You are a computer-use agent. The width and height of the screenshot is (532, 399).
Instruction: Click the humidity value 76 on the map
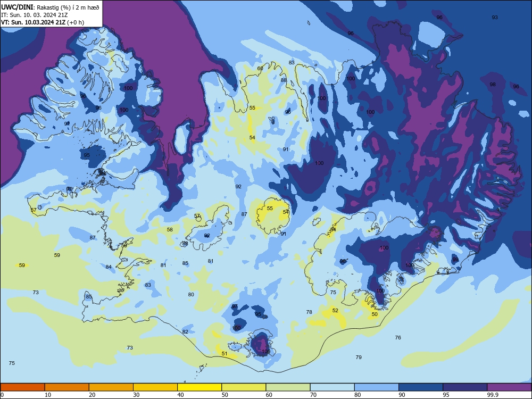point(398,338)
